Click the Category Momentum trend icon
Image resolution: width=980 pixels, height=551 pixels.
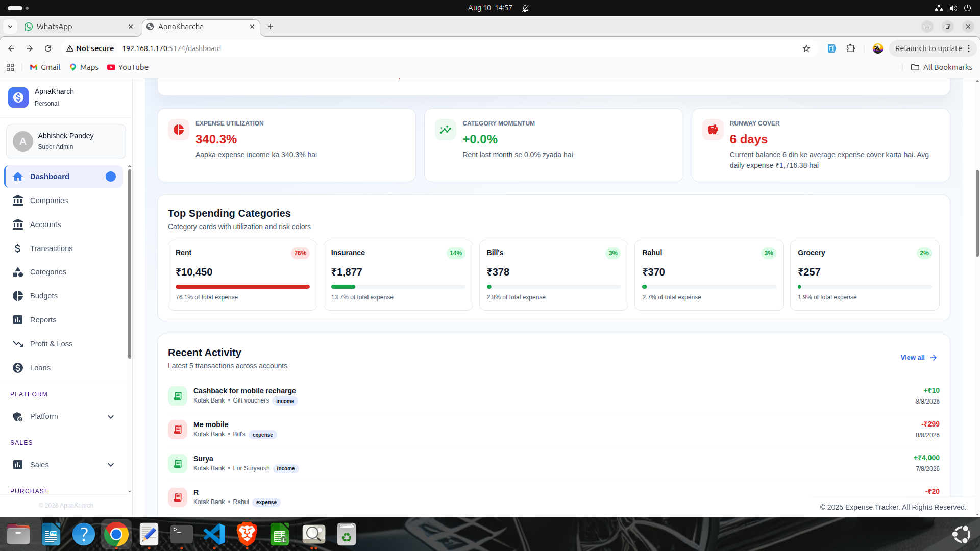pos(446,130)
